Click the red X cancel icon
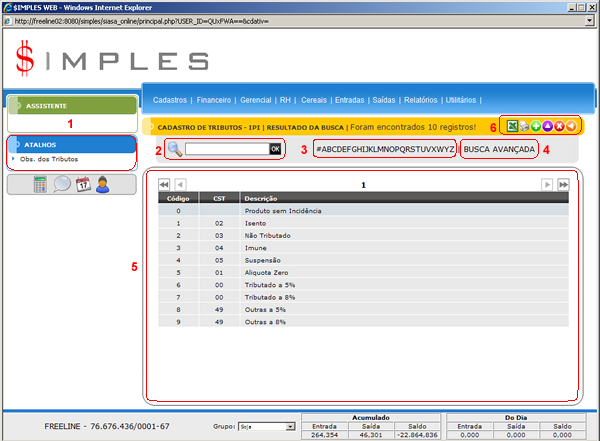The image size is (600, 441). 558,127
